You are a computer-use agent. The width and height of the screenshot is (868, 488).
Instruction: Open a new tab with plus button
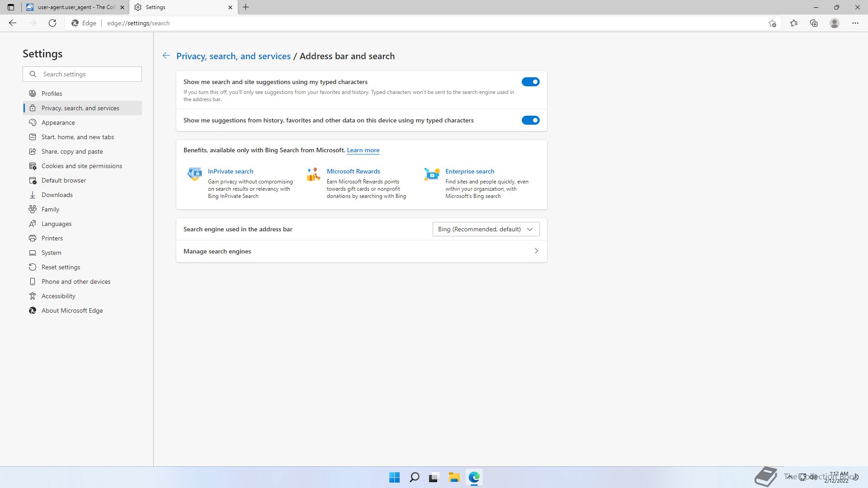click(x=246, y=7)
